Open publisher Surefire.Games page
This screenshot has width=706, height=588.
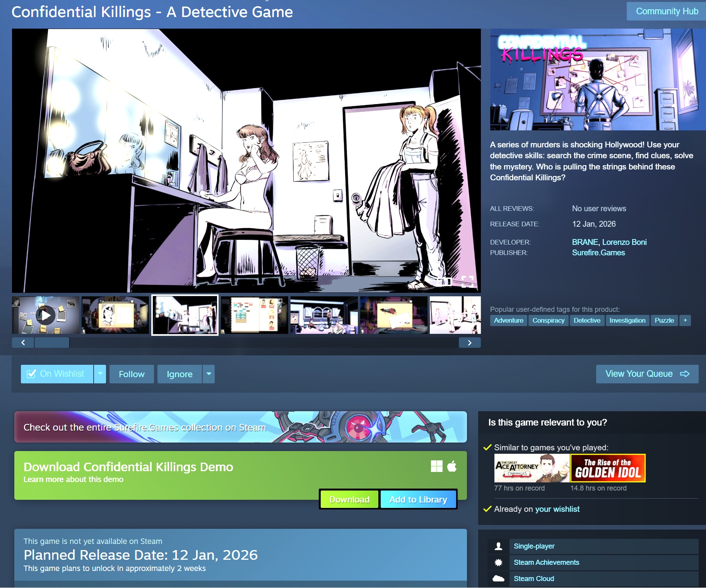tap(598, 253)
